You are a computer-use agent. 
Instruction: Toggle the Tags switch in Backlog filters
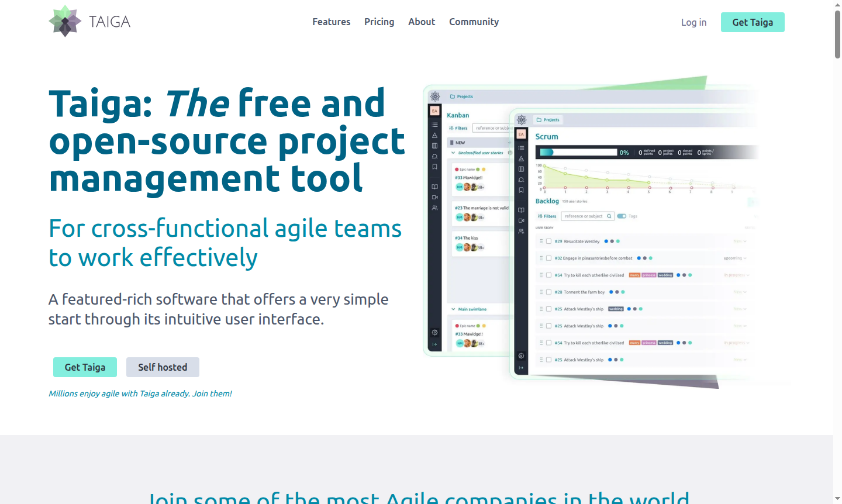click(622, 216)
